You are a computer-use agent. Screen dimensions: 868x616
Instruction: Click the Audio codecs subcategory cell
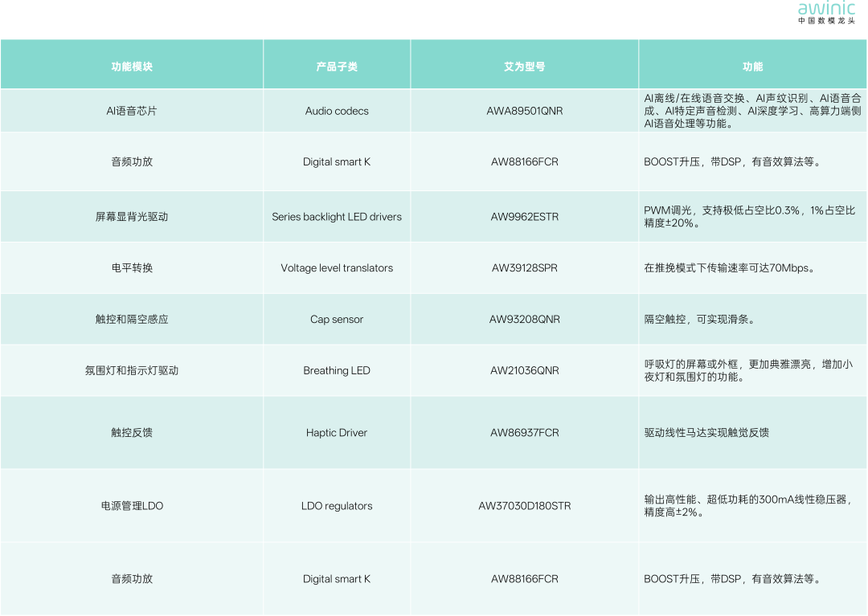[337, 110]
